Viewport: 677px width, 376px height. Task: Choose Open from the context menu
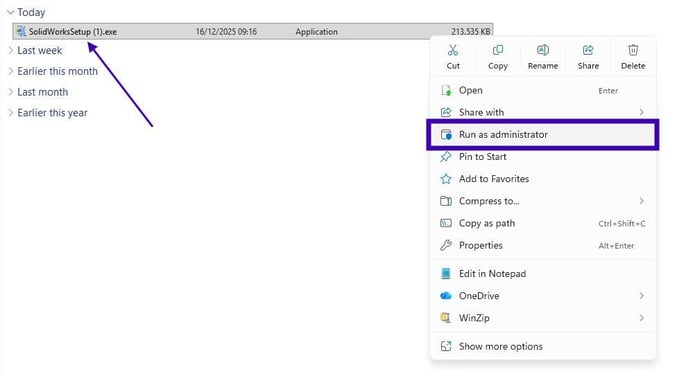[543, 91]
